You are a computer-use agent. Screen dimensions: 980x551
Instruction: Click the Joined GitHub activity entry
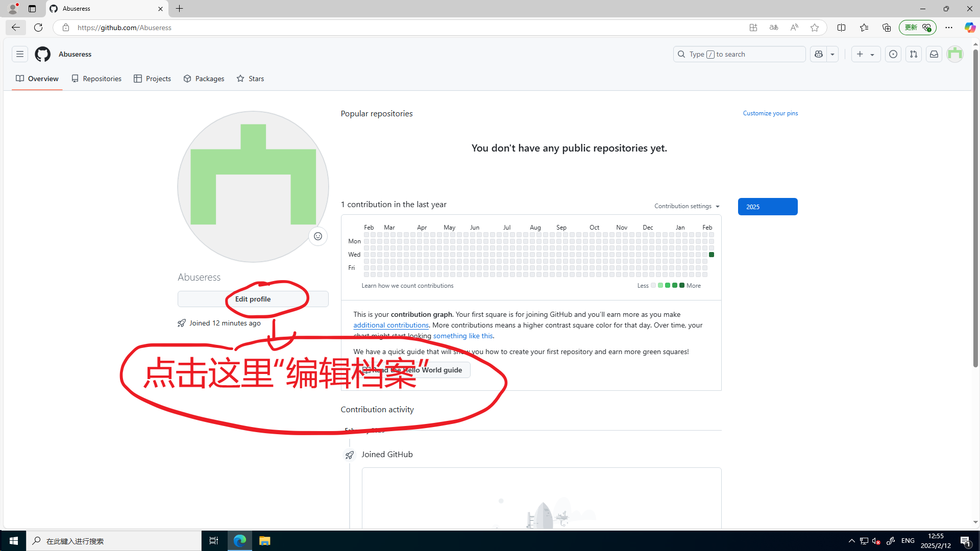click(387, 454)
